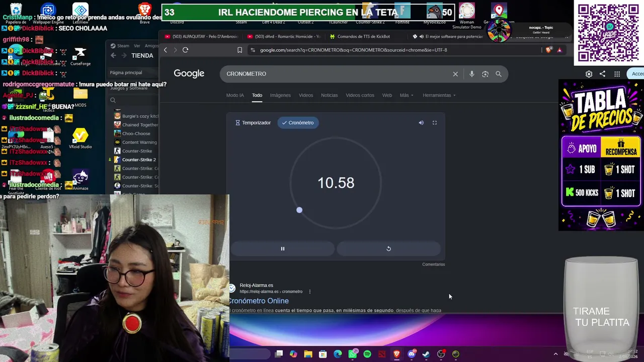Start Google voice search
This screenshot has width=644, height=362.
[x=471, y=74]
